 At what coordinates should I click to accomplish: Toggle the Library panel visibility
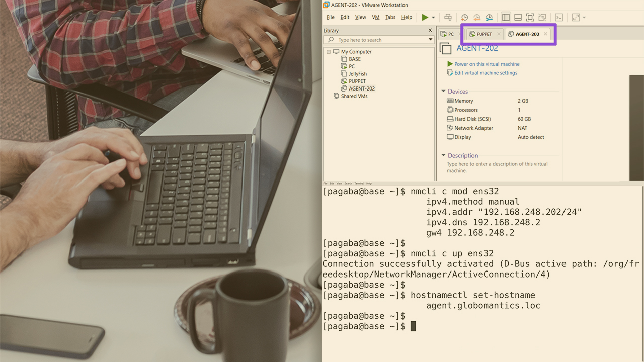pyautogui.click(x=506, y=17)
